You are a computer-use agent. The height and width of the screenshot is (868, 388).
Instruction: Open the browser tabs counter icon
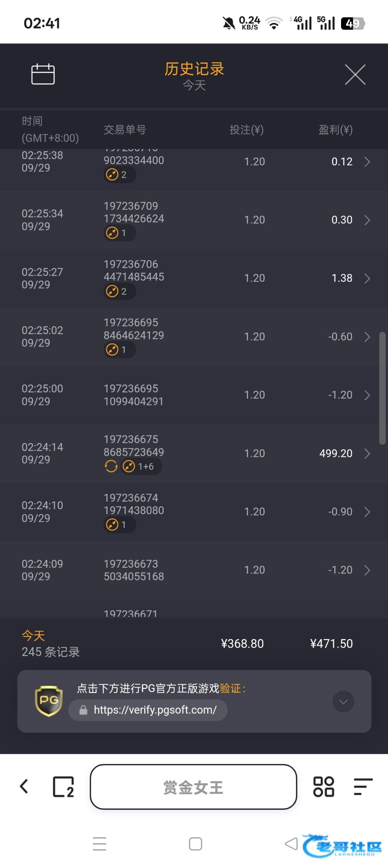(x=63, y=787)
